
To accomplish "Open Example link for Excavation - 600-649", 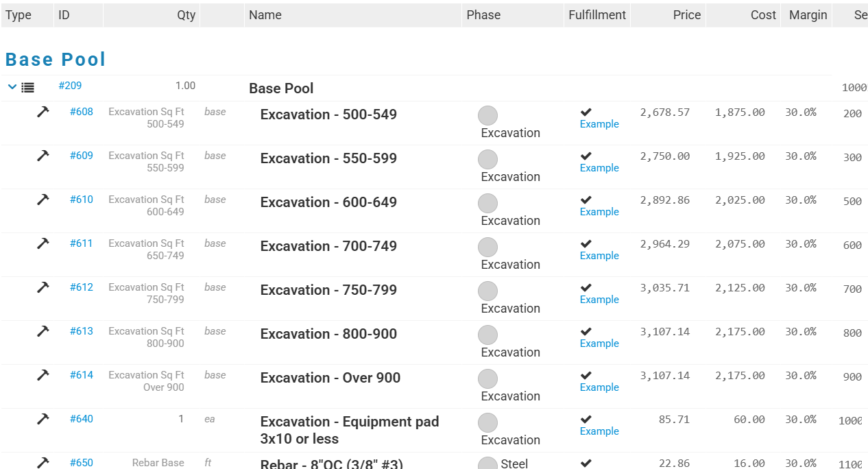I will [599, 212].
